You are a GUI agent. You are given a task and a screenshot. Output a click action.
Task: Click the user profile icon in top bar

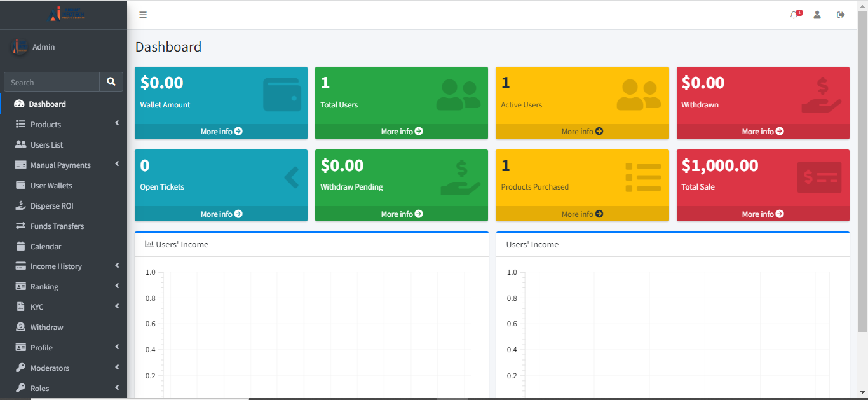(x=817, y=14)
